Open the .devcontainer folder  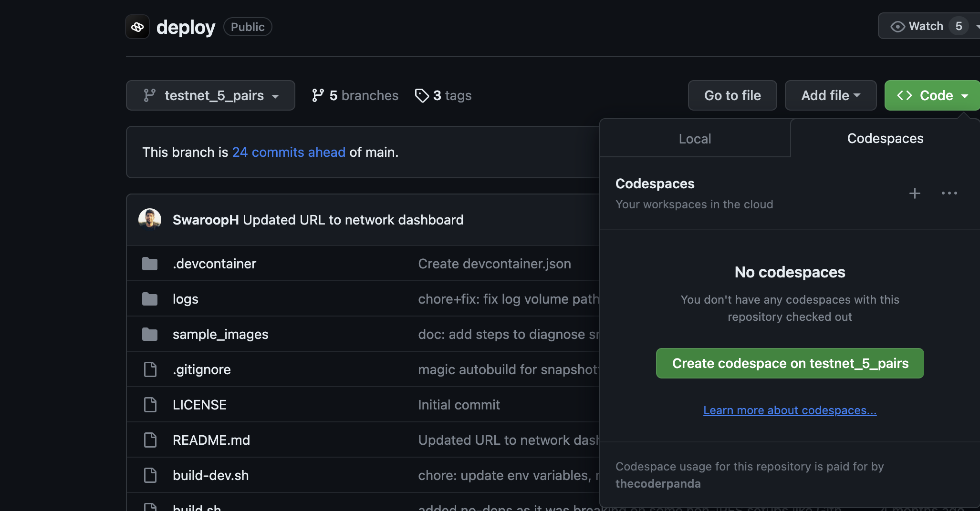coord(214,264)
